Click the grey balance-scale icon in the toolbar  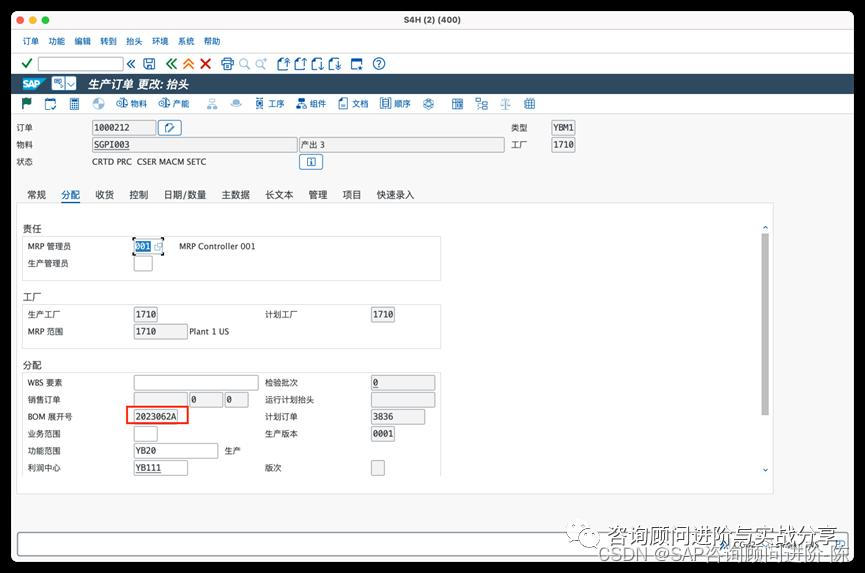tap(505, 104)
